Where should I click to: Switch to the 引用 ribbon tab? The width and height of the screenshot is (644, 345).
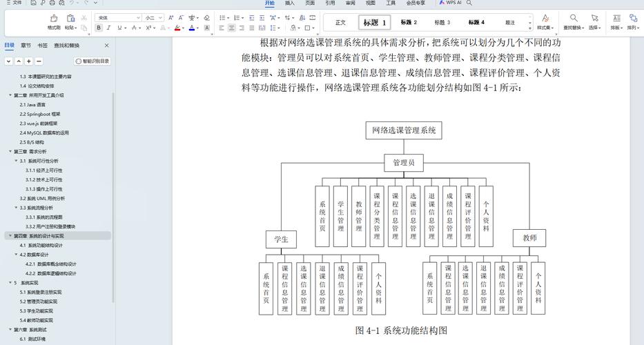coord(330,3)
